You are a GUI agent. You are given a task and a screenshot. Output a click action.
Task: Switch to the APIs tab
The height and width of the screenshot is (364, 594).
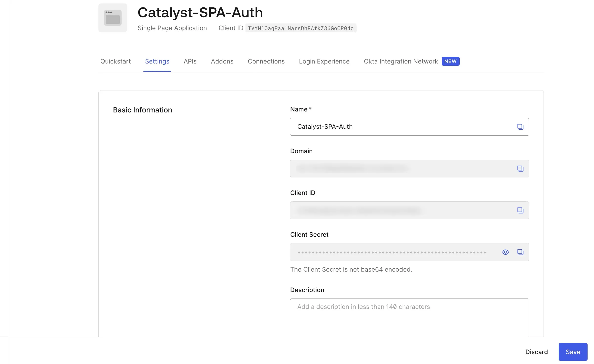[190, 61]
